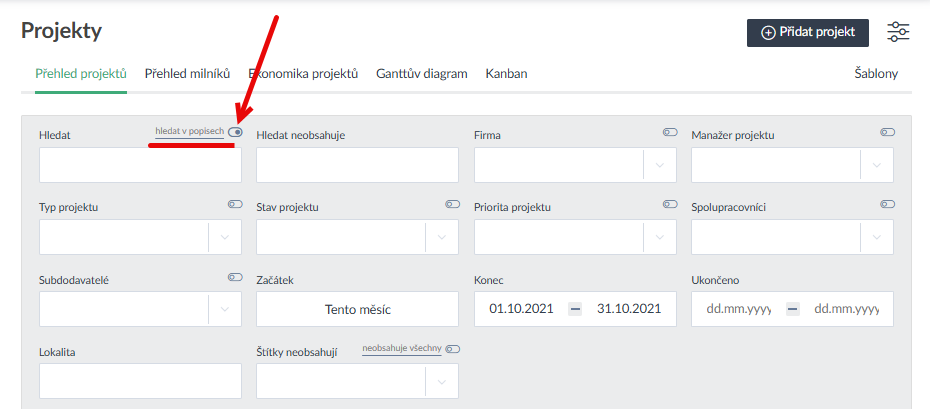Toggle the Priorita projektu switch
The width and height of the screenshot is (930, 409).
[670, 204]
